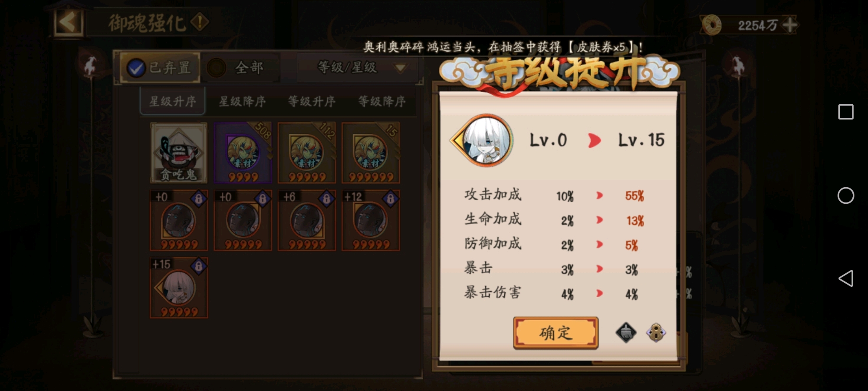Tap the Android recent apps square
868x391 pixels.
click(845, 112)
